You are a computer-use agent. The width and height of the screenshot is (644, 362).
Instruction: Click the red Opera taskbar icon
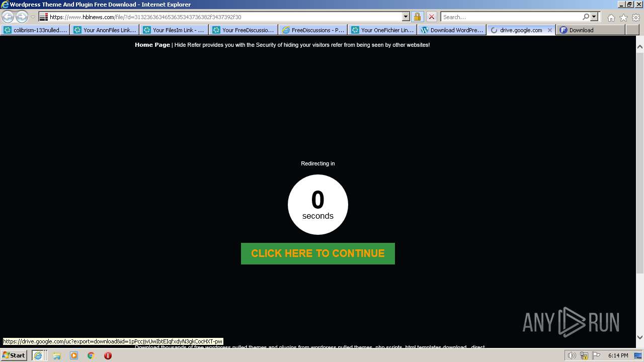click(x=108, y=355)
